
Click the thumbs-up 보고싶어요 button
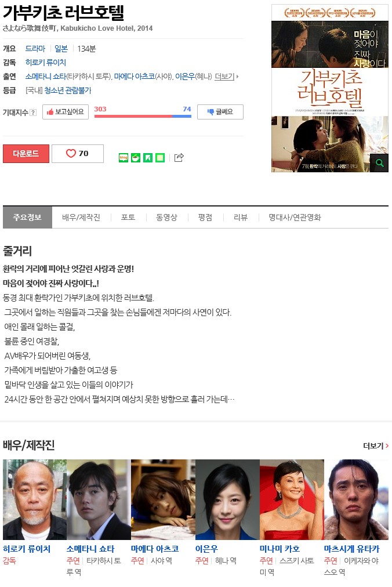(65, 112)
